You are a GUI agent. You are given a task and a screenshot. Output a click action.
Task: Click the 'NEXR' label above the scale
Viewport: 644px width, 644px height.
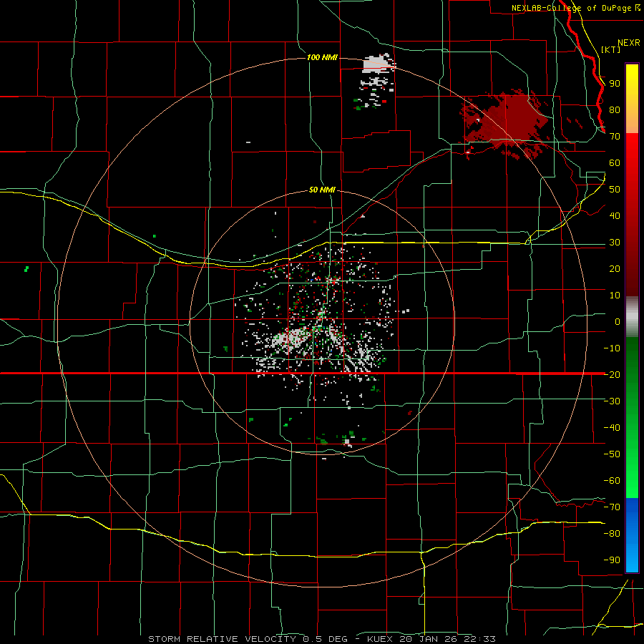click(628, 43)
